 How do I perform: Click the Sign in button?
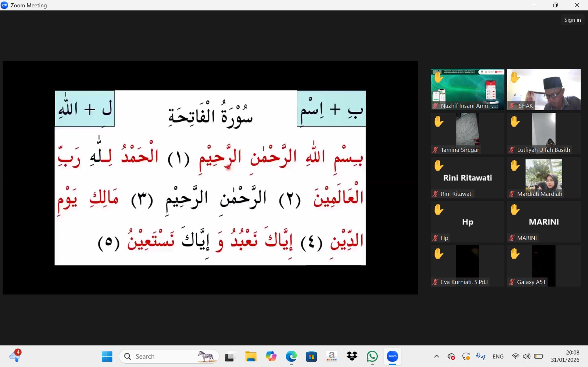572,20
